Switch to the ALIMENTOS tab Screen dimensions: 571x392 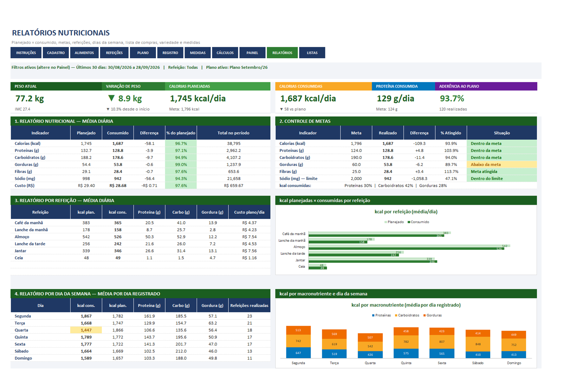tap(84, 53)
